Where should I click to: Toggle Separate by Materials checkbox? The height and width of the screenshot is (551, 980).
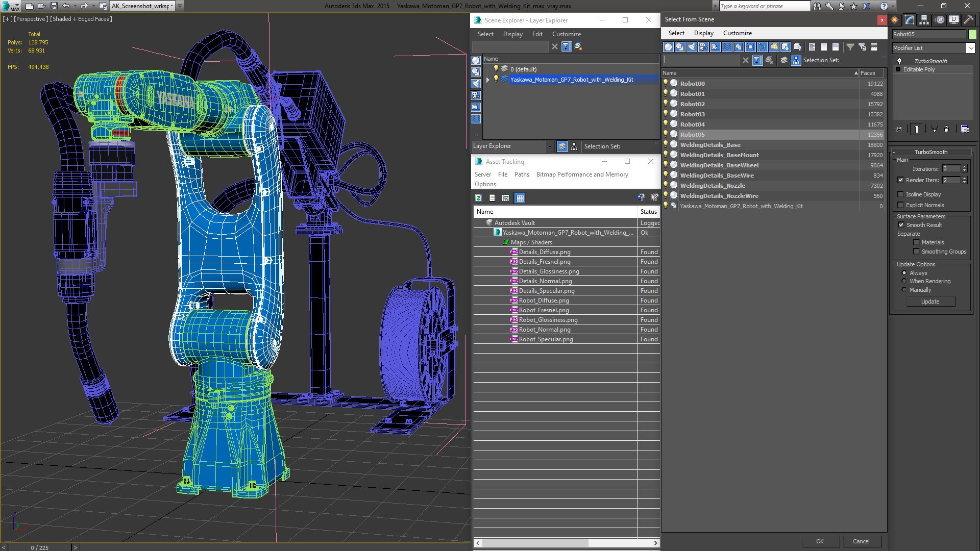point(916,242)
